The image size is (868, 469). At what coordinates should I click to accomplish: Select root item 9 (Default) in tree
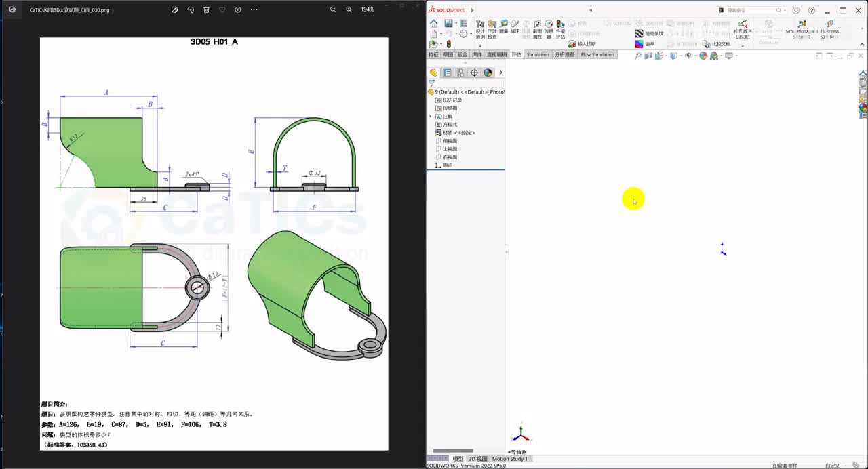click(466, 91)
